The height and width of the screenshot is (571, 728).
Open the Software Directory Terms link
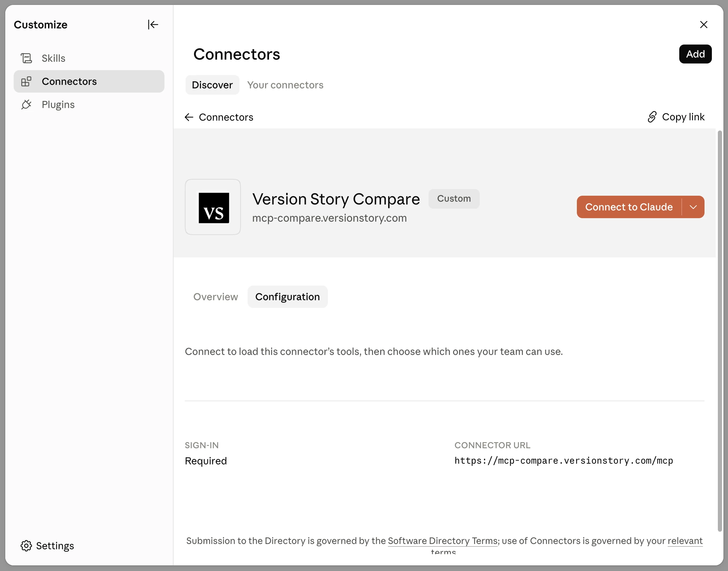[x=443, y=541]
